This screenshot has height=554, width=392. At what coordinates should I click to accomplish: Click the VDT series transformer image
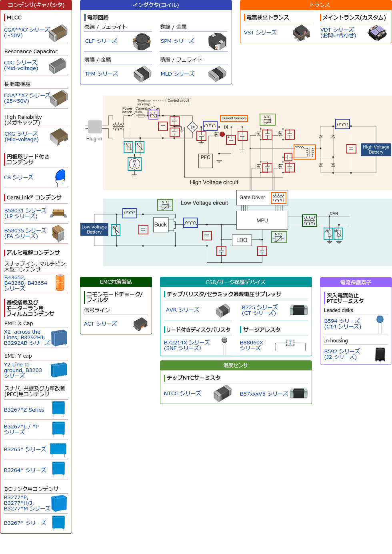tap(376, 33)
